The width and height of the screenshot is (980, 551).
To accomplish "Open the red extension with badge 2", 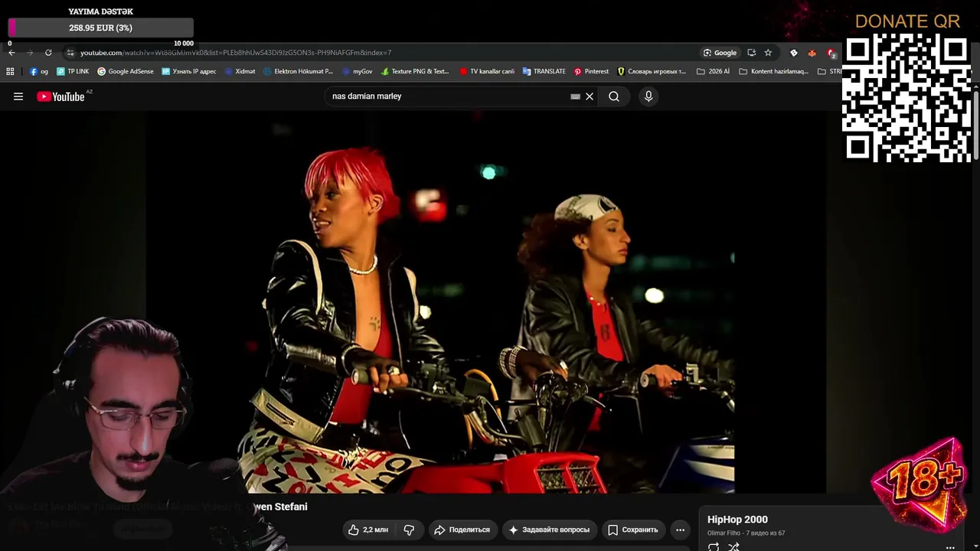I will 831,53.
